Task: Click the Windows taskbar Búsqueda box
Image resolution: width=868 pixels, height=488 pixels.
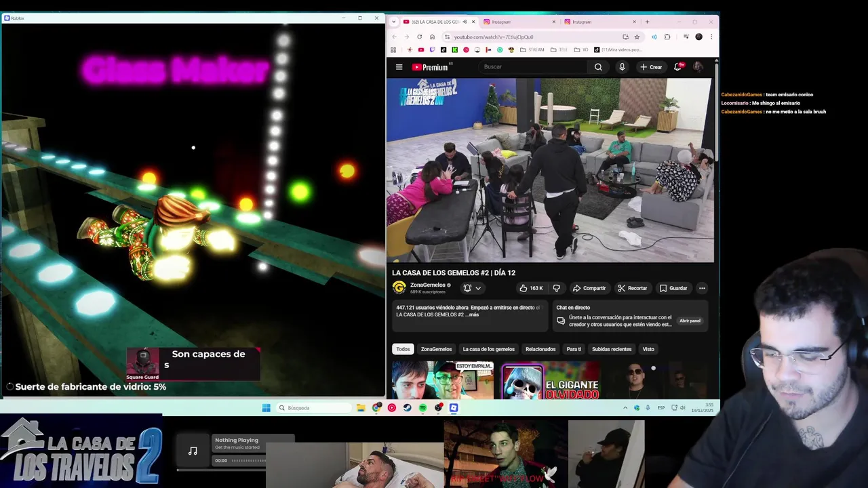Action: coord(315,407)
